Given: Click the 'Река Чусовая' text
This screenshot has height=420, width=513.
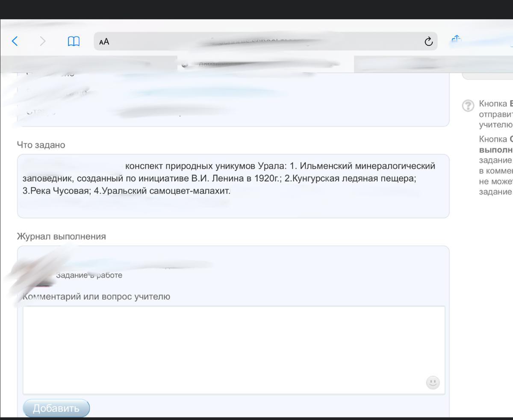Looking at the screenshot, I should (59, 191).
